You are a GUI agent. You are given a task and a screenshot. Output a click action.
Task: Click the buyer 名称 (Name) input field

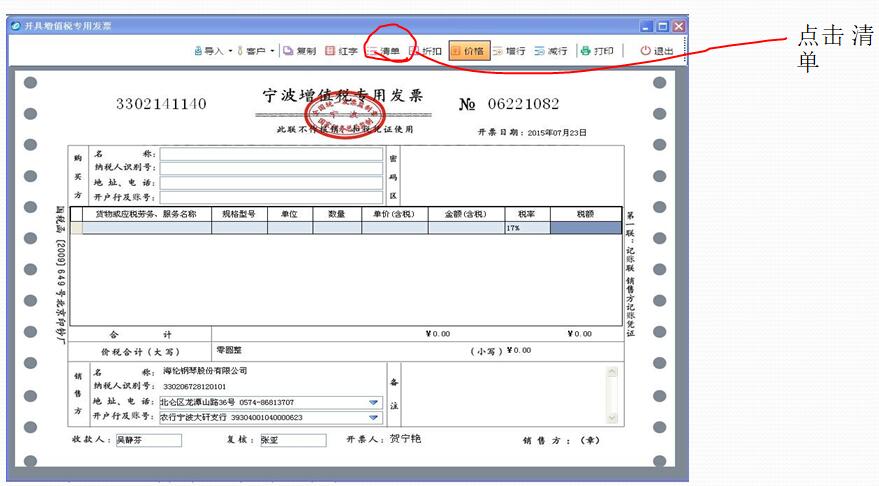[271, 154]
